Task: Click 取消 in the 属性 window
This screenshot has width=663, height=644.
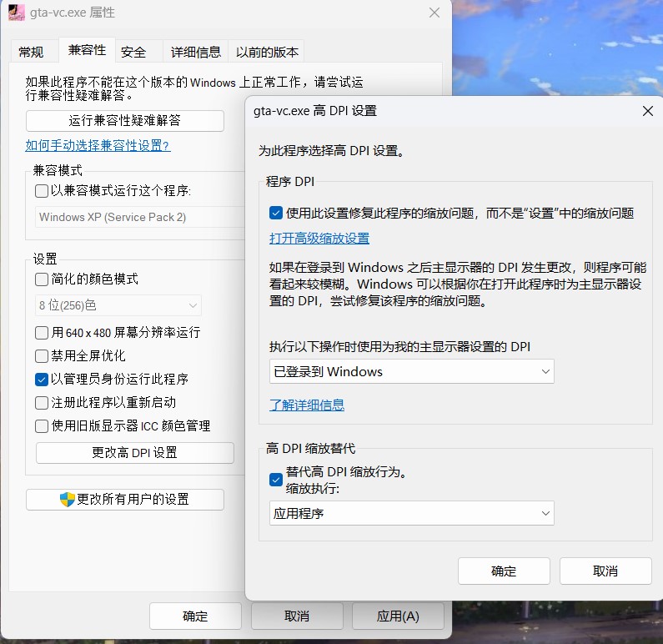Action: (x=296, y=616)
